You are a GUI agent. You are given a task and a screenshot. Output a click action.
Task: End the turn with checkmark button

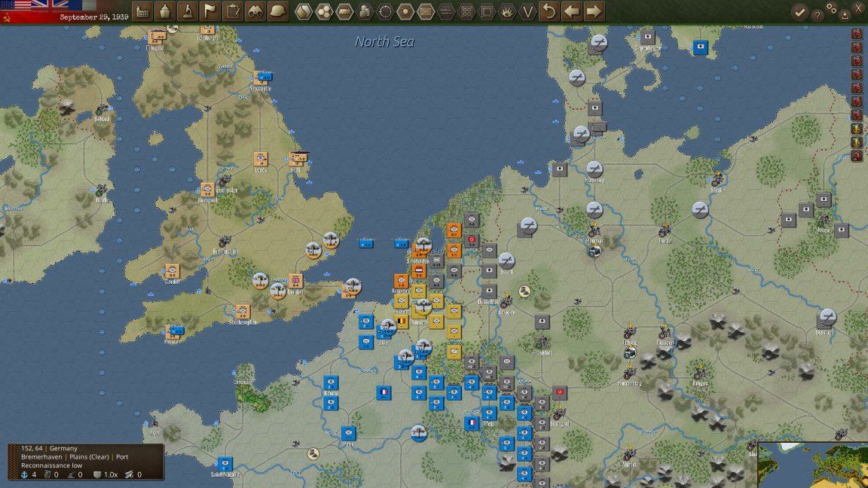coord(799,13)
